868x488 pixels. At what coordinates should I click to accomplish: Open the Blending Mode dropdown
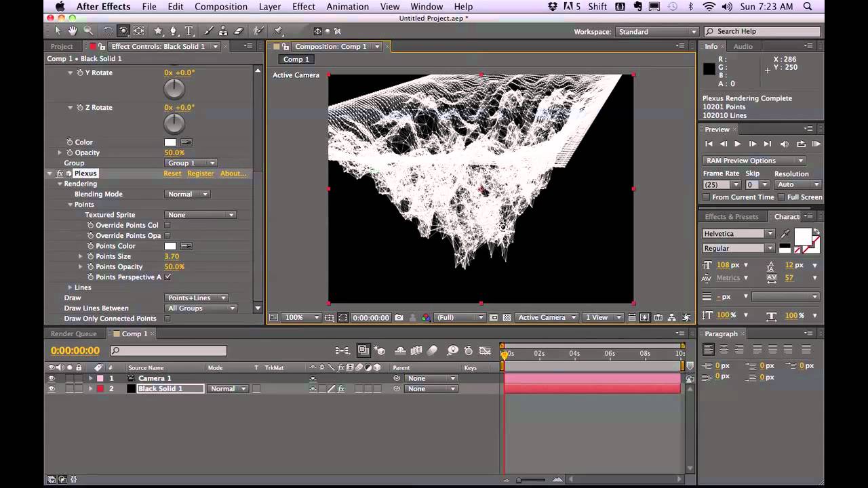(187, 194)
